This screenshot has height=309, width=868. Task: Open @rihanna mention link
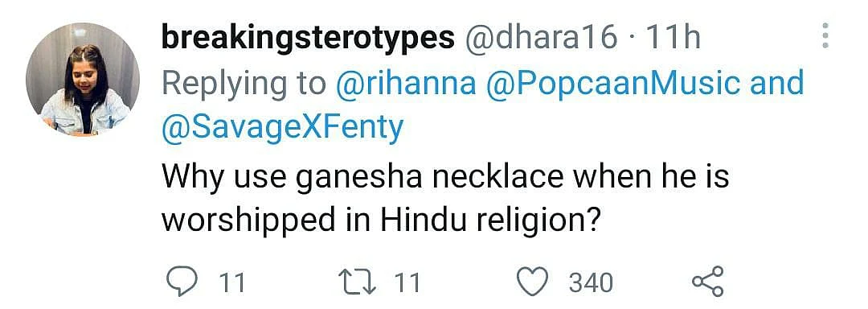406,84
